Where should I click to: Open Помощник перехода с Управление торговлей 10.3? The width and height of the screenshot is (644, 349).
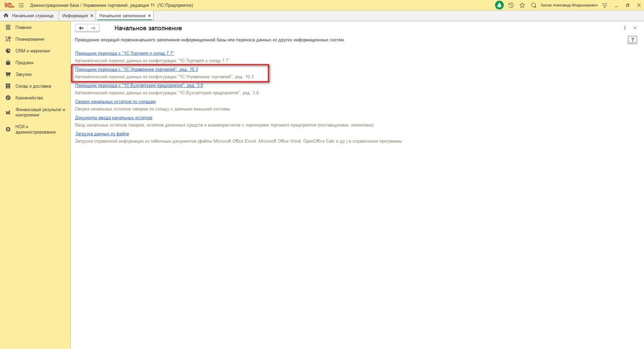136,69
